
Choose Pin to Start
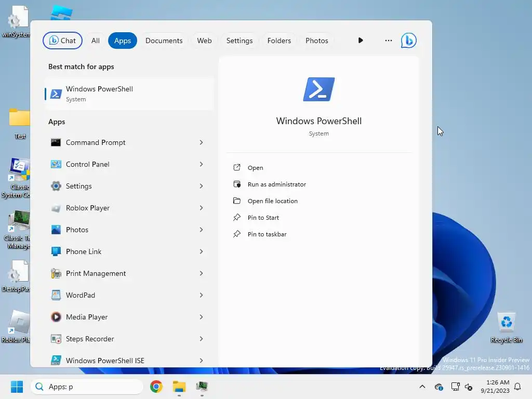coord(319,218)
